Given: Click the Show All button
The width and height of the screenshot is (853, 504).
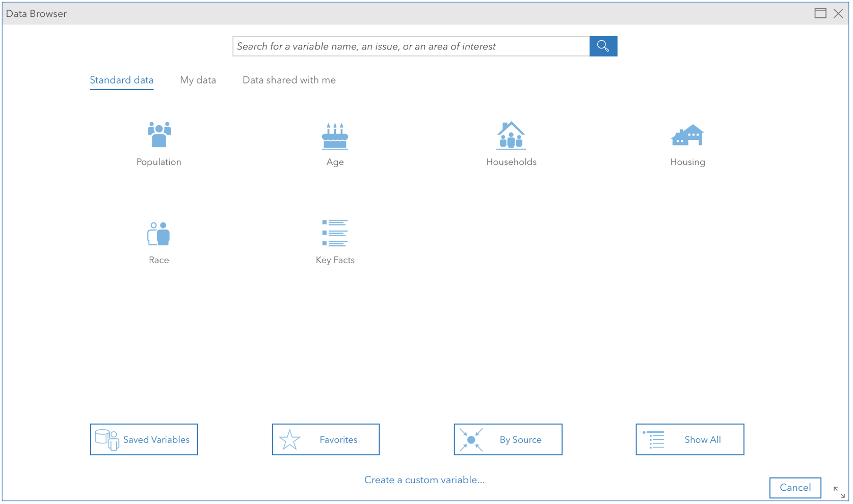Looking at the screenshot, I should [690, 439].
